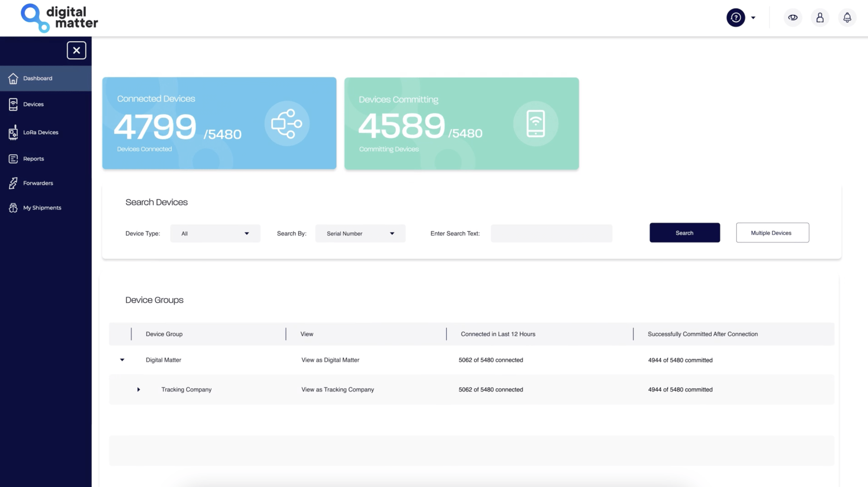868x487 pixels.
Task: Click the Forwarders icon in sidebar
Action: click(13, 183)
